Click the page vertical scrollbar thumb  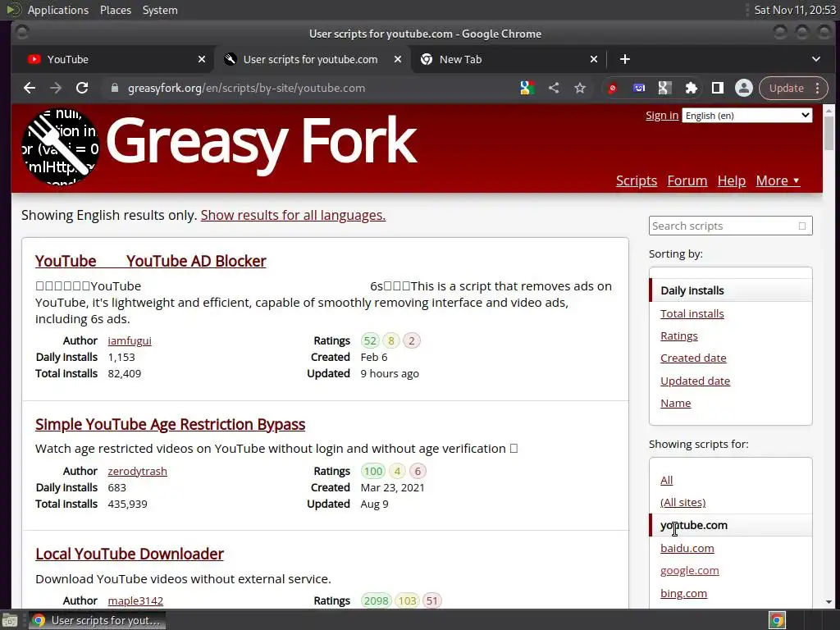[x=829, y=134]
